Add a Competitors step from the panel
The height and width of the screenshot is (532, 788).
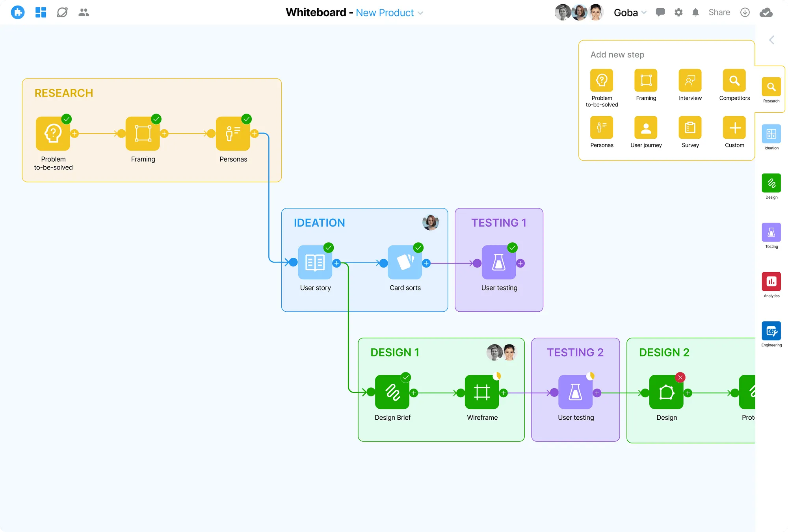[x=734, y=81]
